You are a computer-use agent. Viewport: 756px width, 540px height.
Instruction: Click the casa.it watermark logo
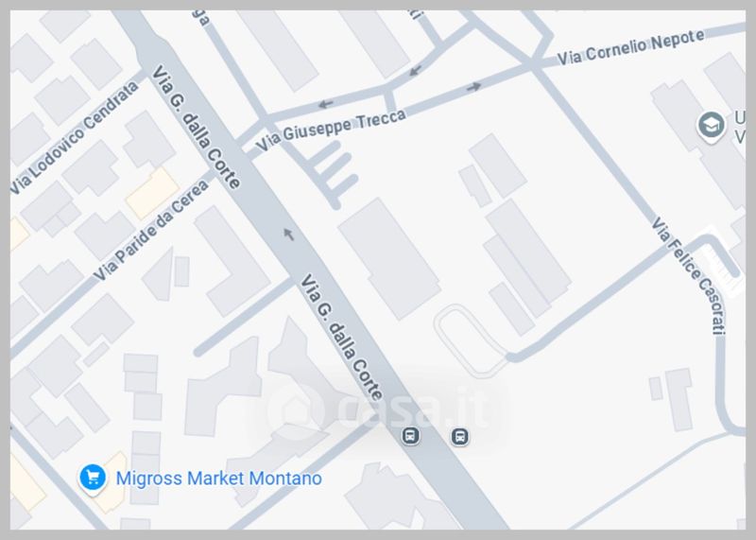click(x=377, y=410)
